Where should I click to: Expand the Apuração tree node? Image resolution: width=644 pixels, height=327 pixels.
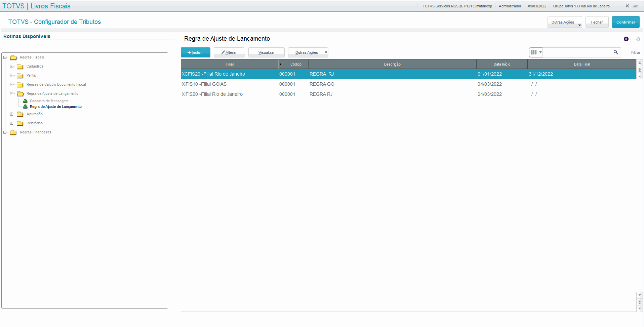coord(12,114)
